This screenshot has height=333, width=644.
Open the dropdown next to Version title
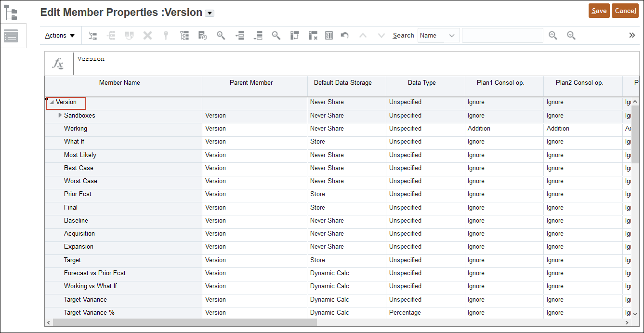click(x=210, y=13)
